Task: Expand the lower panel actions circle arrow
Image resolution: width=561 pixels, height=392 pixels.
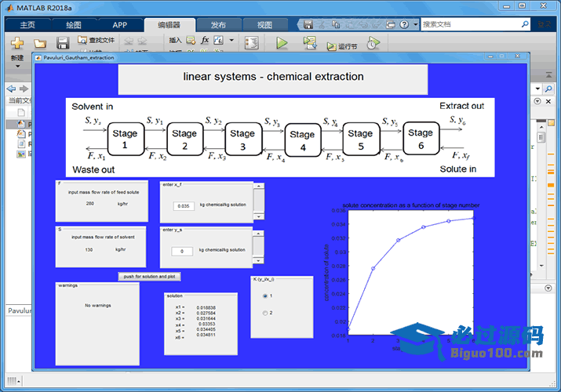Action: coord(548,288)
